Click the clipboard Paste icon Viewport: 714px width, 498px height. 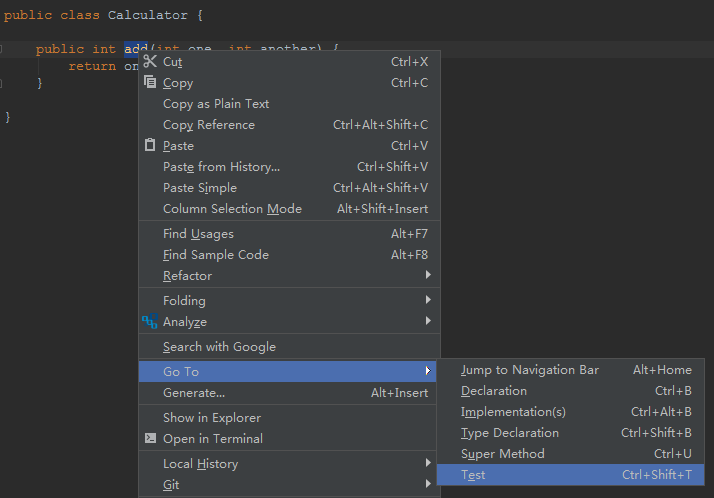150,145
